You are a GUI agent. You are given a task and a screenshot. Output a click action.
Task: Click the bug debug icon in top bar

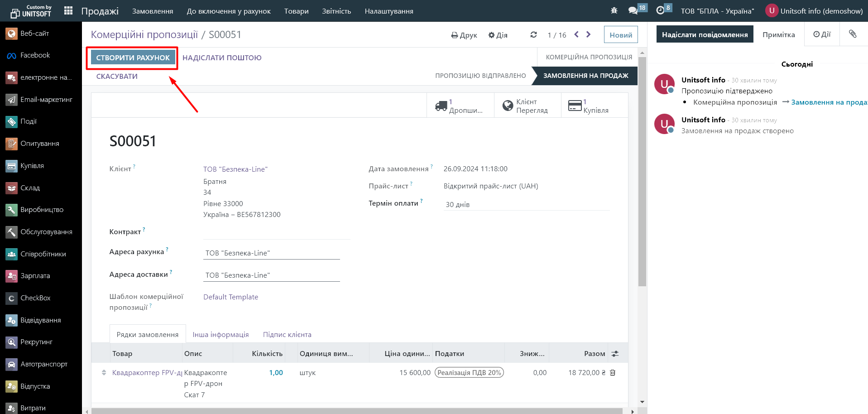point(614,11)
